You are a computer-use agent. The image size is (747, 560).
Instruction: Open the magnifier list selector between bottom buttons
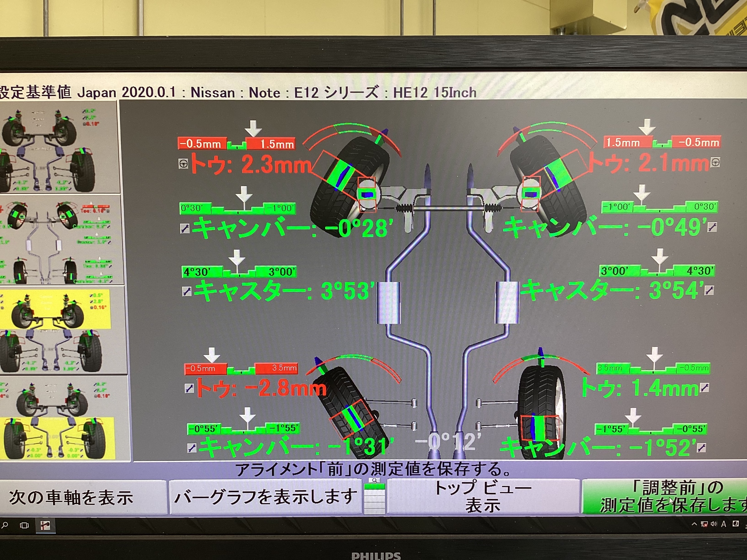tap(374, 496)
